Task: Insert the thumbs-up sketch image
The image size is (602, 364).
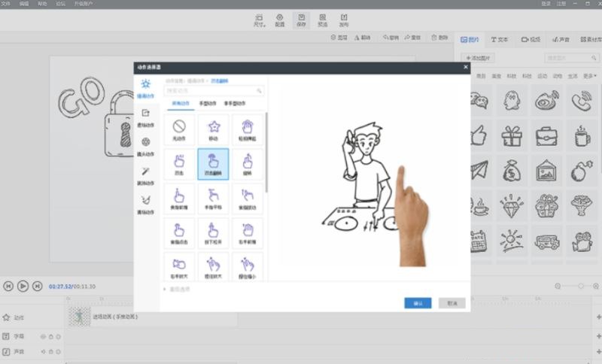Action: [479, 135]
